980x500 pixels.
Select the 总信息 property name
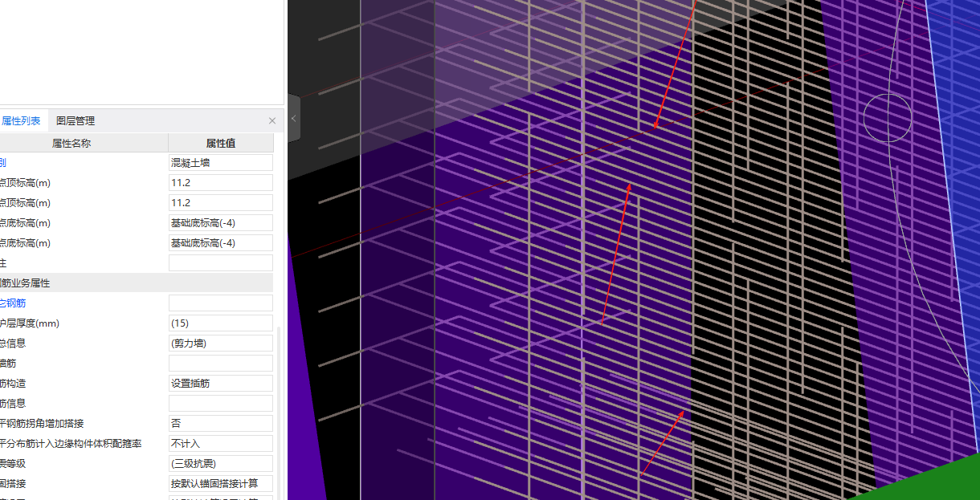click(13, 343)
